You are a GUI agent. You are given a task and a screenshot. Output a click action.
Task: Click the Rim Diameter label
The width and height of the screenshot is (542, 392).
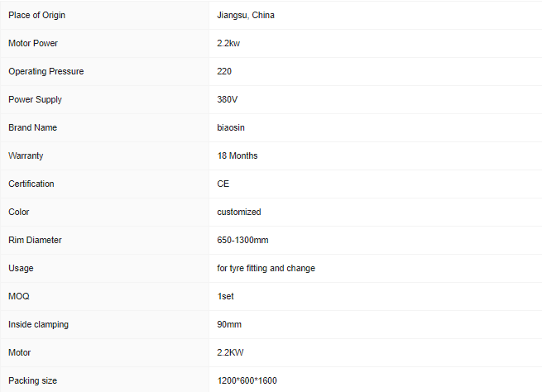pyautogui.click(x=35, y=240)
